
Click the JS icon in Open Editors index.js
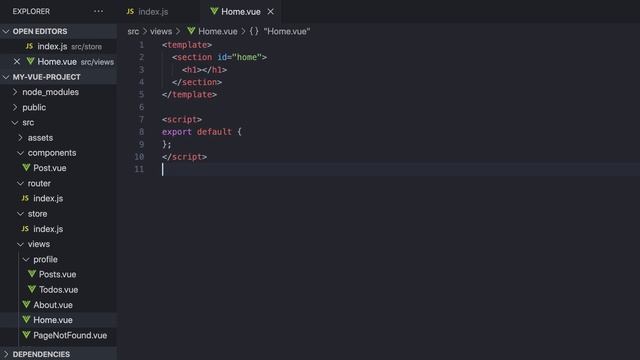pos(29,46)
